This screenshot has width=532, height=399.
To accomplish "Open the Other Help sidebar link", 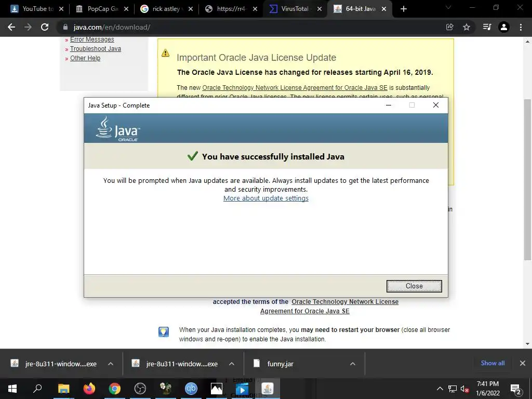I will [x=85, y=58].
